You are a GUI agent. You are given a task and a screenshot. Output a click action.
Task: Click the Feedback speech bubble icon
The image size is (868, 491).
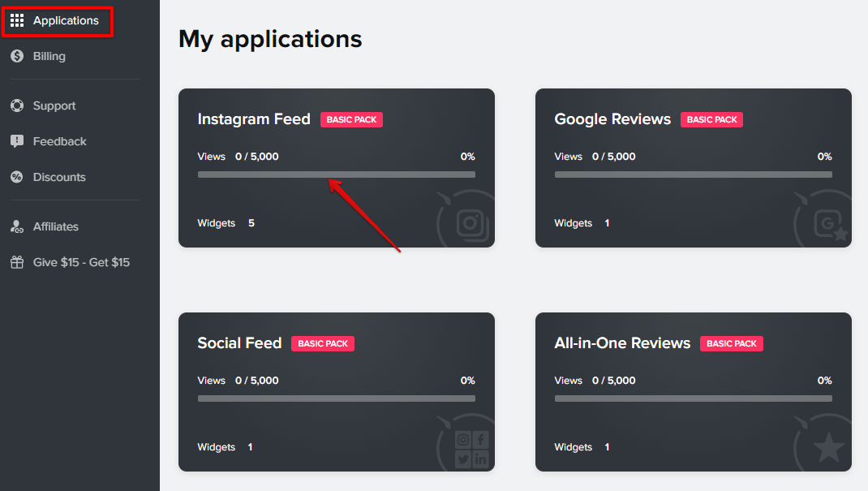point(17,141)
